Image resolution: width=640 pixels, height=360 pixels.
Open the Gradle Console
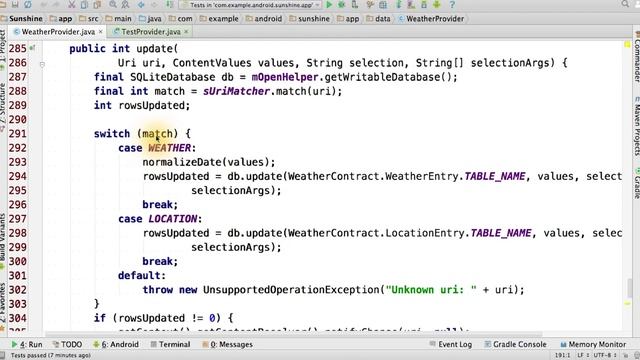pyautogui.click(x=515, y=344)
